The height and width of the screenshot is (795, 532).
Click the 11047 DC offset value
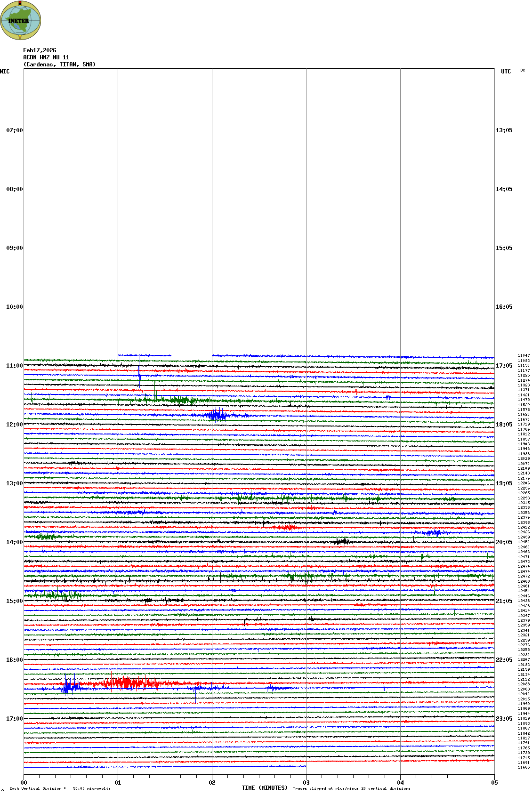click(524, 356)
